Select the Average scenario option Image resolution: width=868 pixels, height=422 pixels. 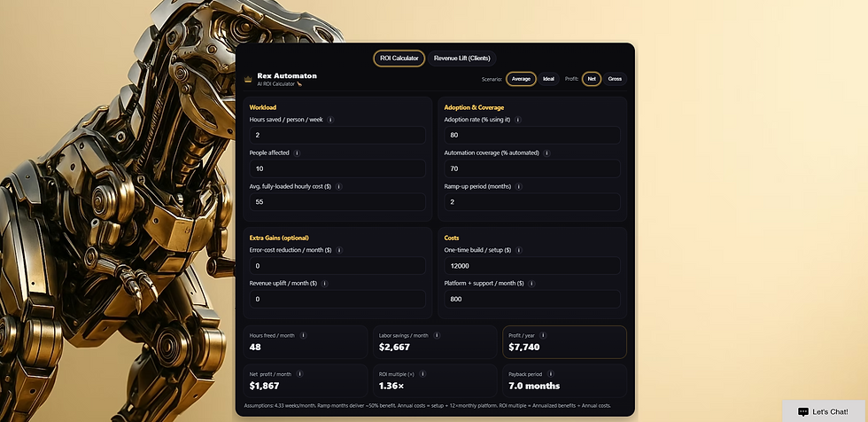tap(521, 79)
